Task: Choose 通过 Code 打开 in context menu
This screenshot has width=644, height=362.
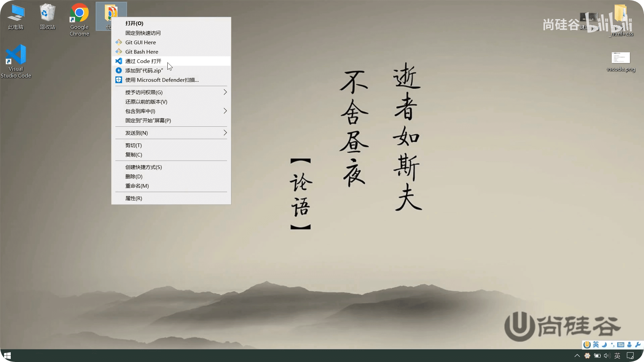Action: click(143, 61)
